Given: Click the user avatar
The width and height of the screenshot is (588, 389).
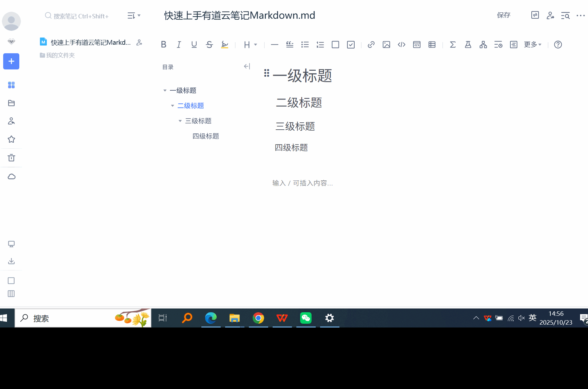Looking at the screenshot, I should 11,21.
